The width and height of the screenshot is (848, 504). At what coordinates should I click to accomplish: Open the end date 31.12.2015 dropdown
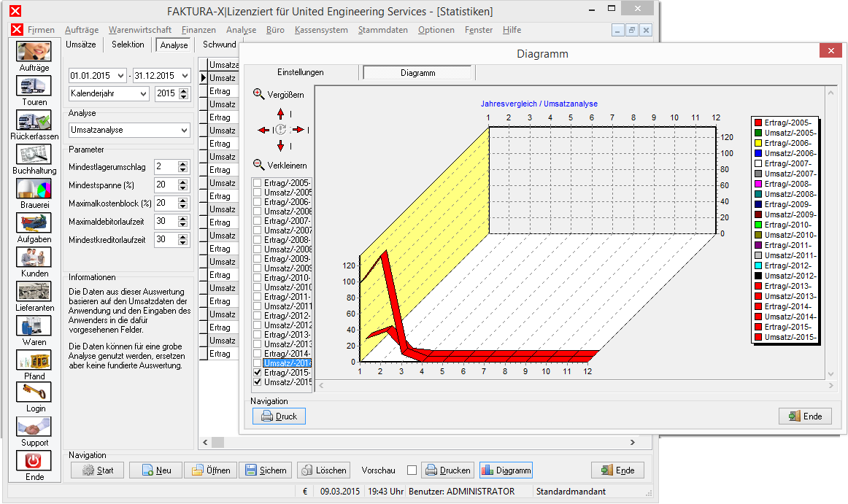tap(185, 76)
